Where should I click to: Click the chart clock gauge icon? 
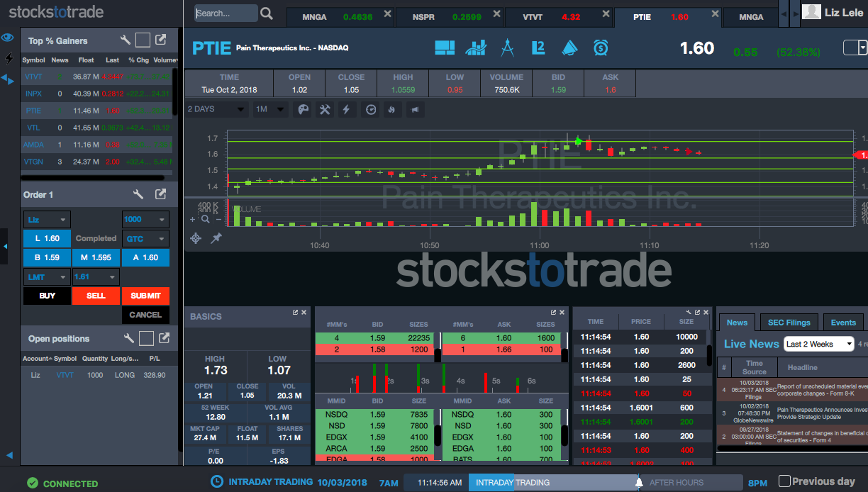pos(370,109)
